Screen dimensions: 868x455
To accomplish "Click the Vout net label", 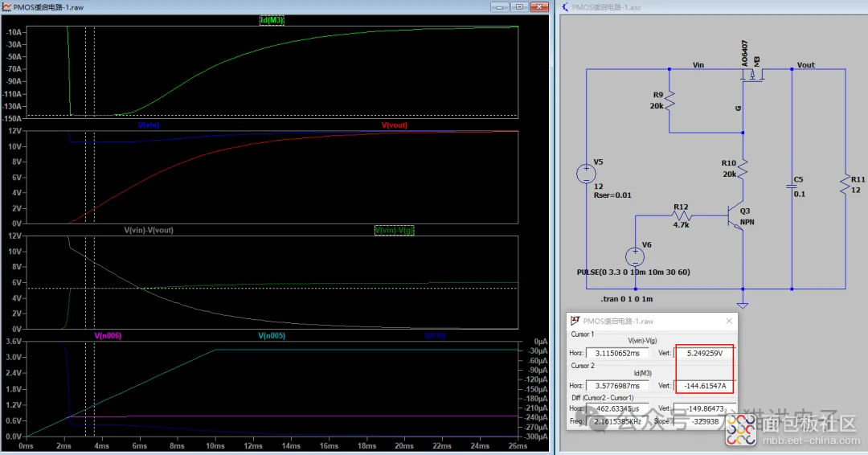I will point(805,65).
